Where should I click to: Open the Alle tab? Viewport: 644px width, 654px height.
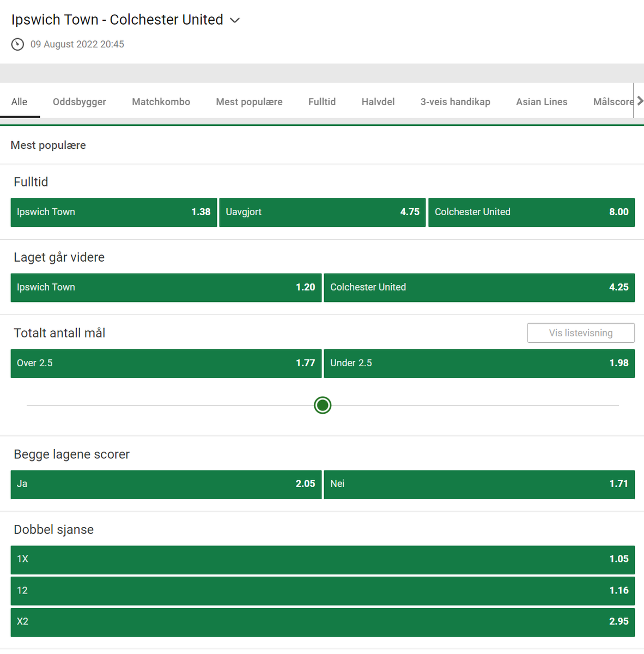(19, 102)
